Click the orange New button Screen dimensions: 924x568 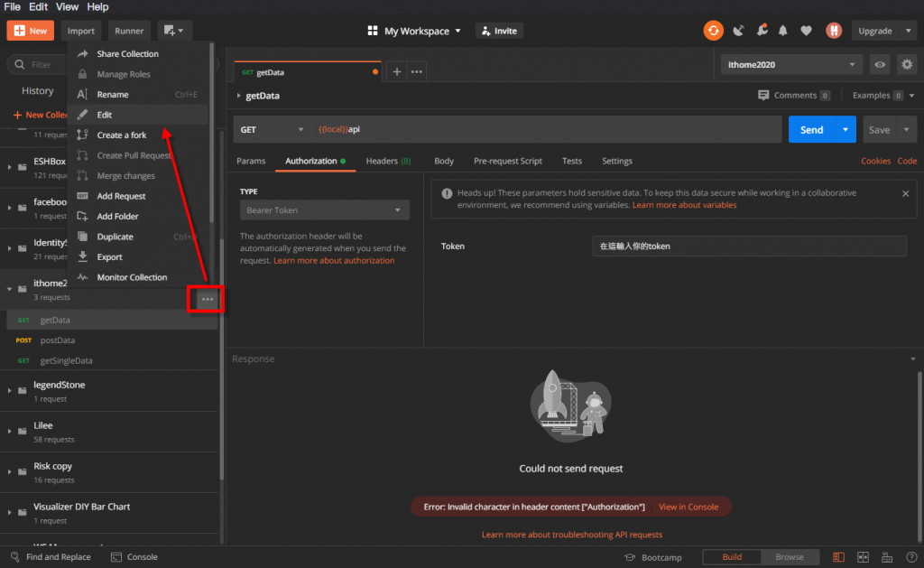click(31, 31)
